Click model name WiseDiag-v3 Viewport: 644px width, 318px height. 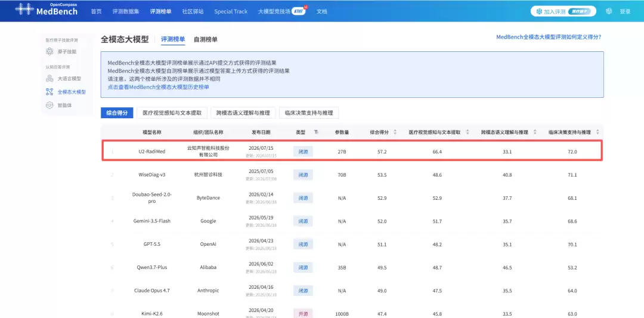(x=152, y=175)
